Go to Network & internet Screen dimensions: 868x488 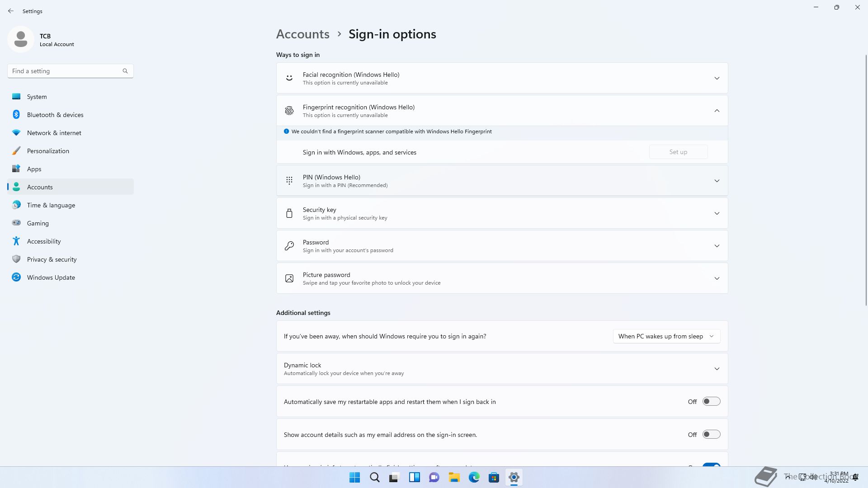[x=71, y=133]
